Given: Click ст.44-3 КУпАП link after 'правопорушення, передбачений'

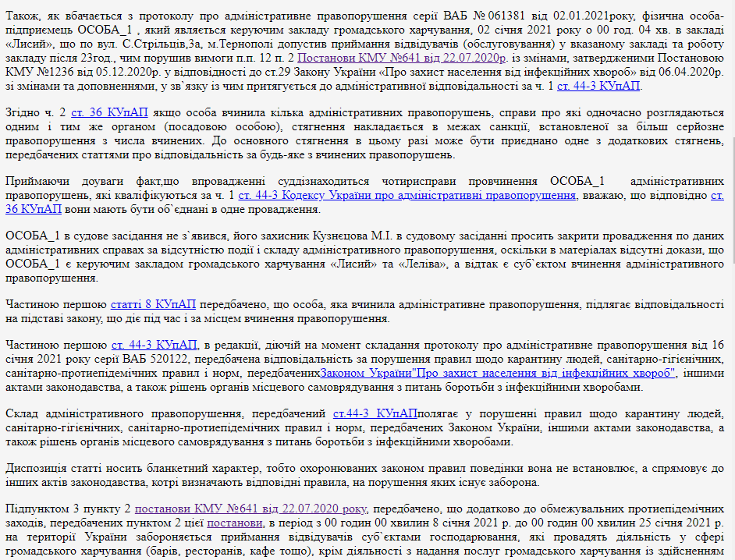Looking at the screenshot, I should (x=374, y=413).
